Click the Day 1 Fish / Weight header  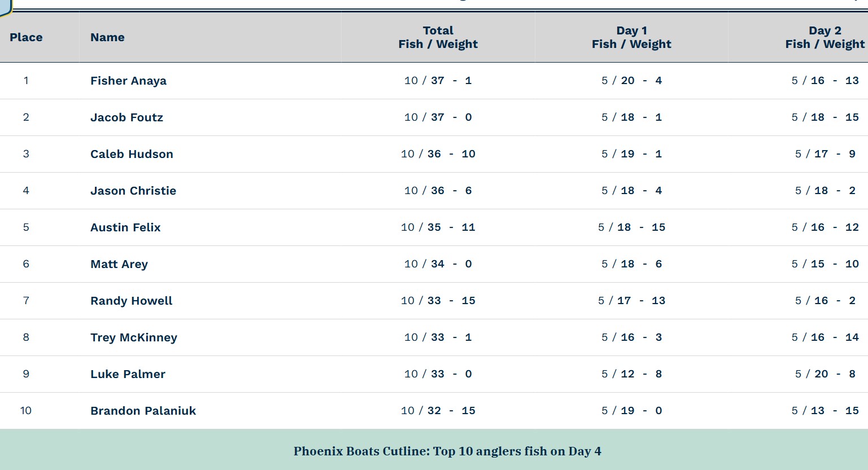pos(631,37)
